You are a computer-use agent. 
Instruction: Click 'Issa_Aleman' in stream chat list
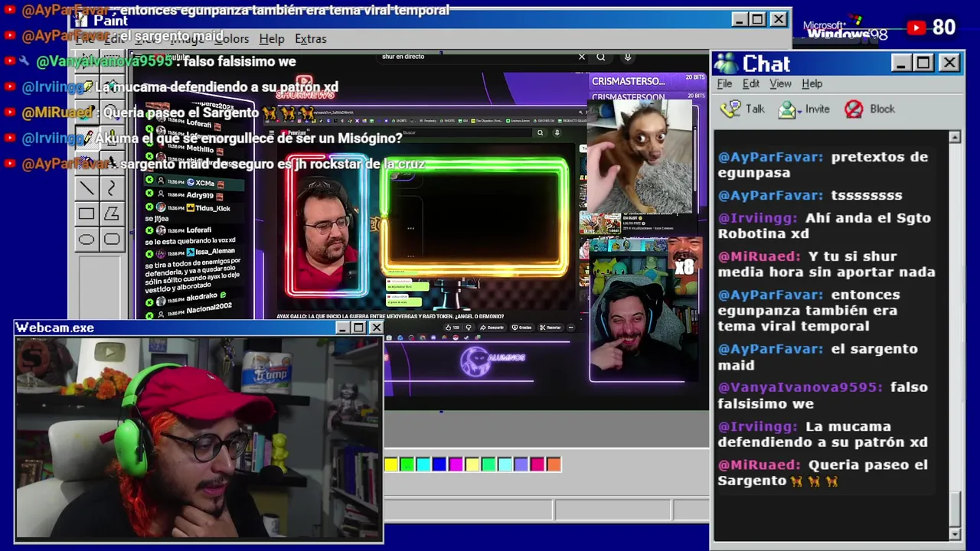[215, 251]
